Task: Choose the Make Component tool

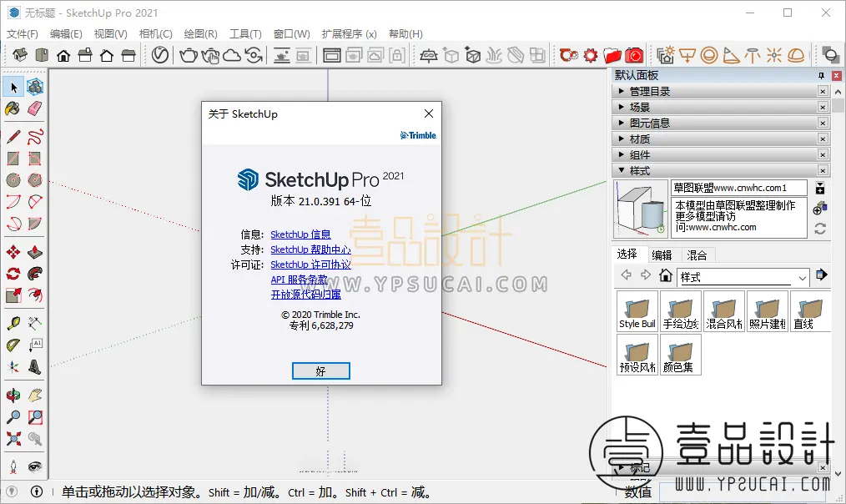Action: (35, 87)
